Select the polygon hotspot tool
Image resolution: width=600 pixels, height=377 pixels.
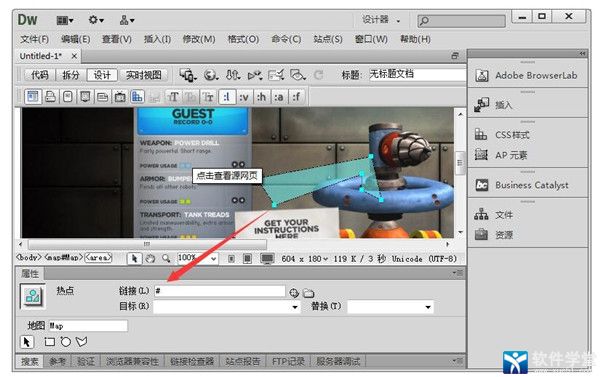click(x=81, y=341)
